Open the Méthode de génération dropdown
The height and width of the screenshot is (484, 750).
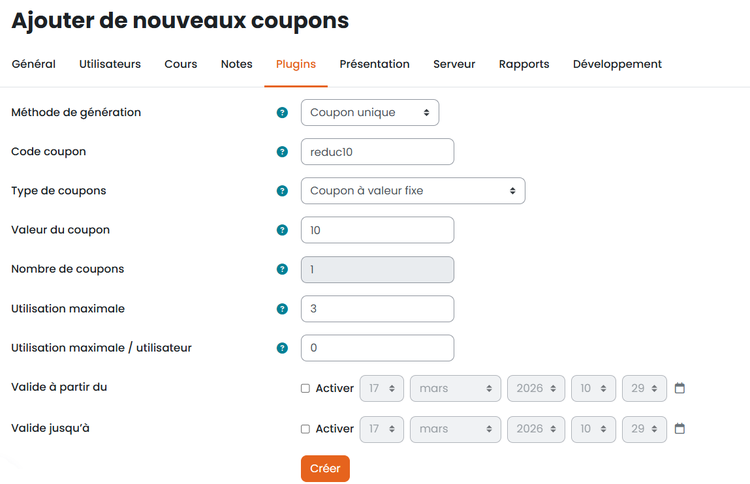pyautogui.click(x=370, y=113)
